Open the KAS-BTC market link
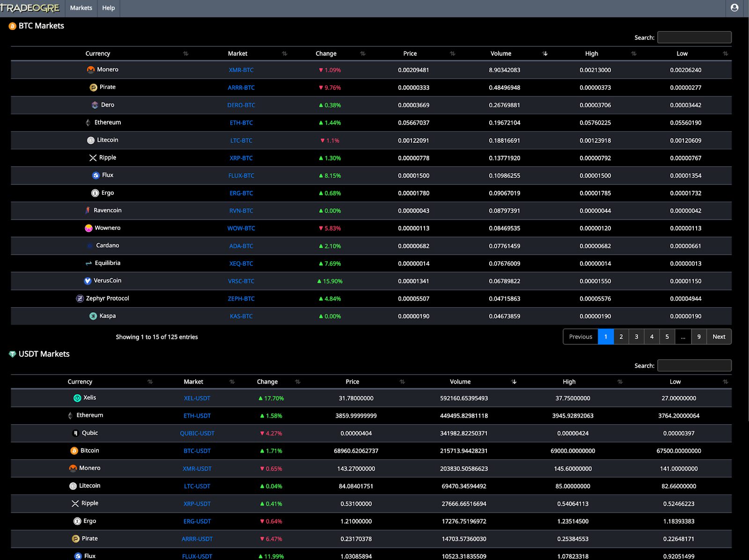Screen dimensions: 749x560 (241, 317)
